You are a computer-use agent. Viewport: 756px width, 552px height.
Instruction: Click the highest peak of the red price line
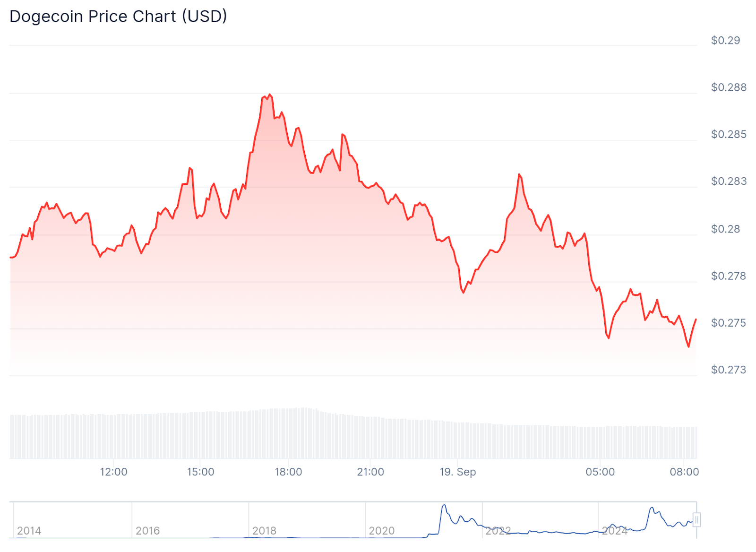269,95
